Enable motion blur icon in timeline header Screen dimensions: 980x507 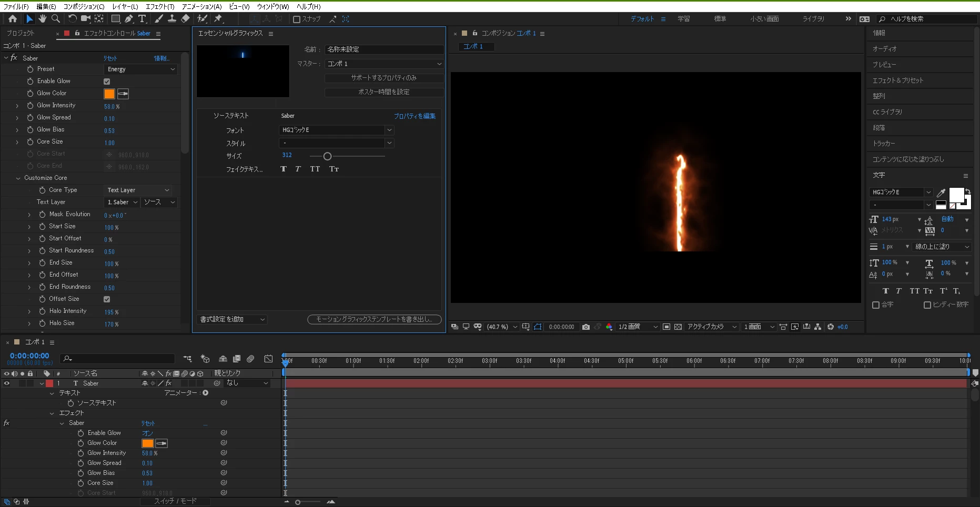[x=250, y=359]
